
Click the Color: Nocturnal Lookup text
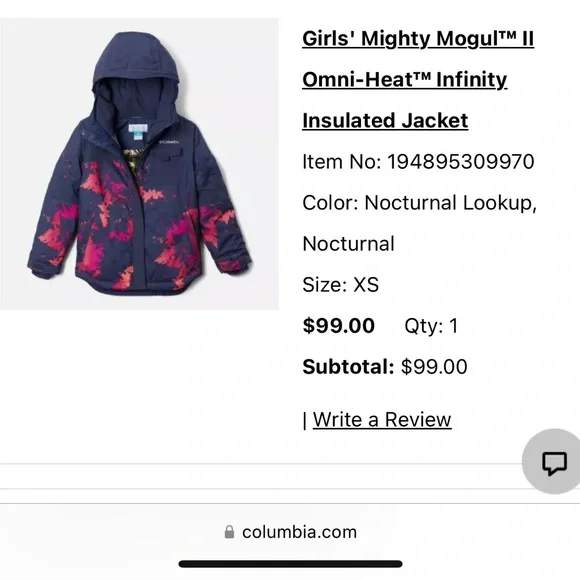(419, 203)
